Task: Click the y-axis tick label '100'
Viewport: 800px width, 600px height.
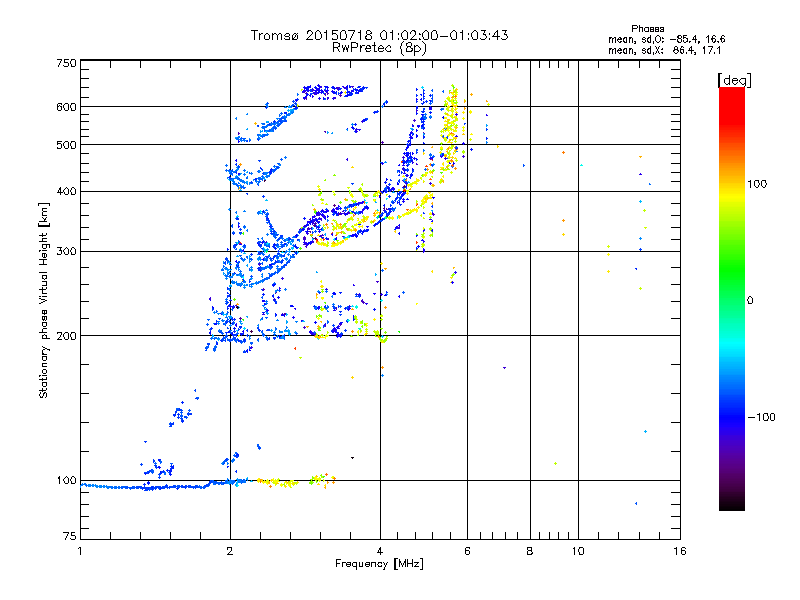Action: click(x=66, y=480)
